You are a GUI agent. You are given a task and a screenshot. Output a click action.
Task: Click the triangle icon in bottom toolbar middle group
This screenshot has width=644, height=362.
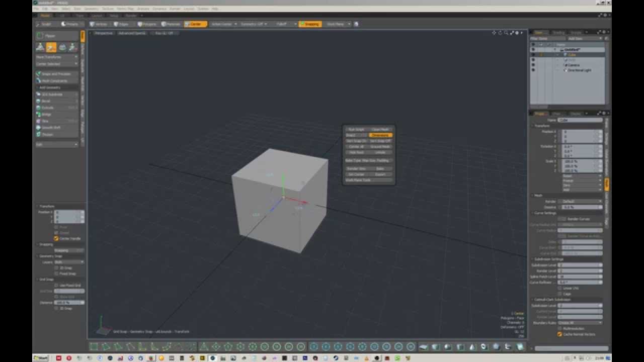tap(204, 346)
